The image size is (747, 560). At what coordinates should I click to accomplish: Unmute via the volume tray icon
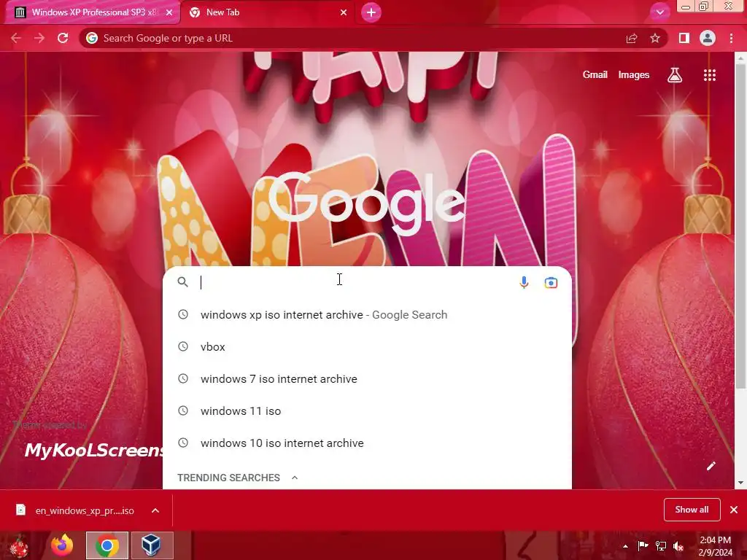tap(678, 546)
